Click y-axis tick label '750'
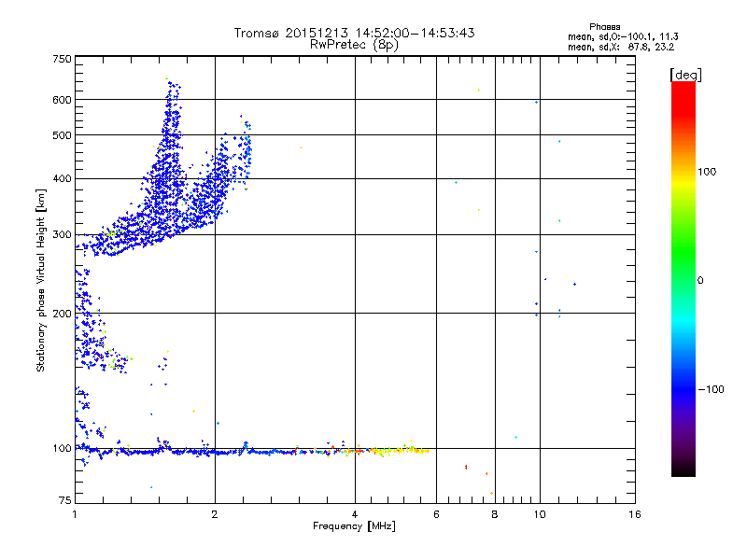This screenshot has height=560, width=747. [x=62, y=59]
